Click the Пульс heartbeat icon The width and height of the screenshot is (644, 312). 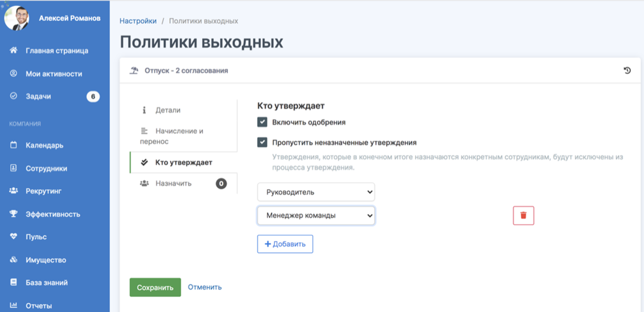pyautogui.click(x=13, y=236)
